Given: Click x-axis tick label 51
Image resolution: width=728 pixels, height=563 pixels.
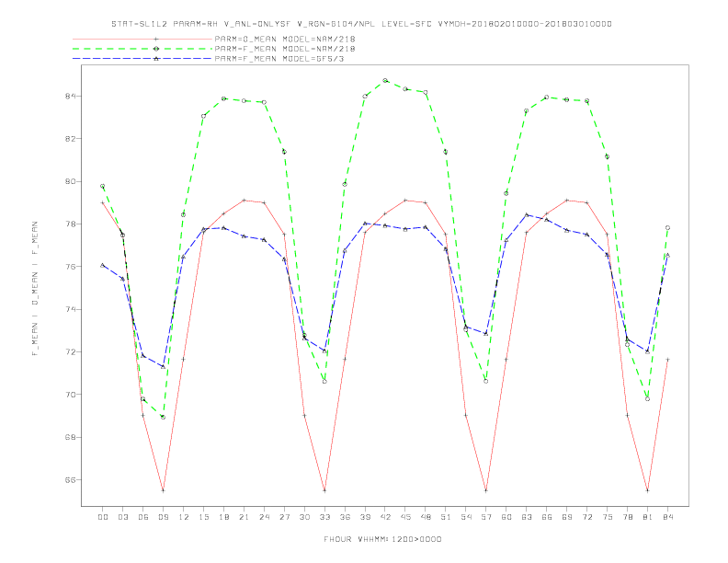Looking at the screenshot, I should (x=446, y=517).
